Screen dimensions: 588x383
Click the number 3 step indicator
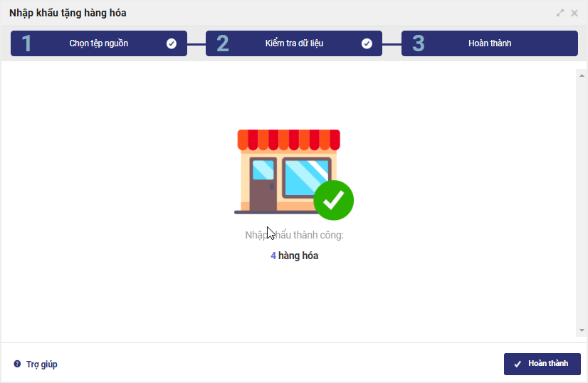pyautogui.click(x=419, y=43)
